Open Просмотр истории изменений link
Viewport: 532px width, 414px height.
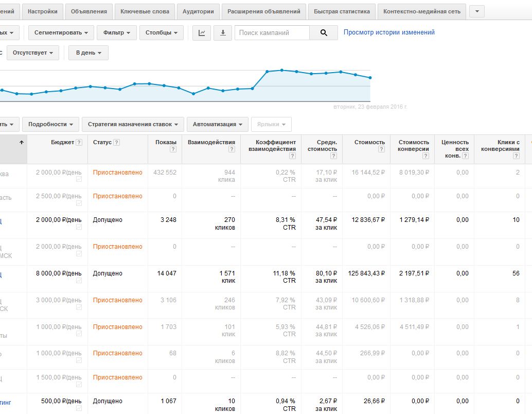pos(389,32)
